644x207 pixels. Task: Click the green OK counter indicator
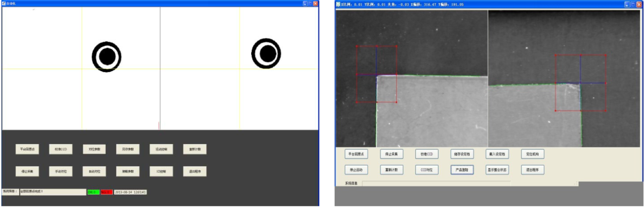point(93,192)
